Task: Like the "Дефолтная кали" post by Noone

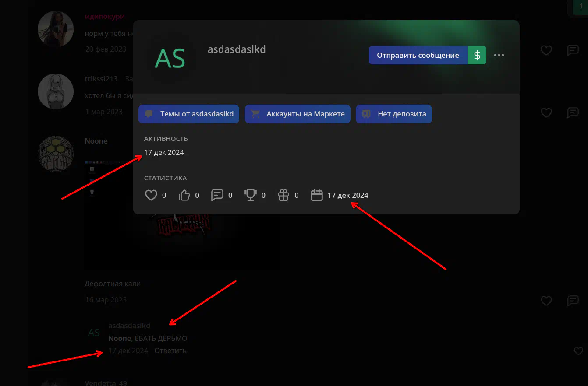Action: pyautogui.click(x=546, y=301)
